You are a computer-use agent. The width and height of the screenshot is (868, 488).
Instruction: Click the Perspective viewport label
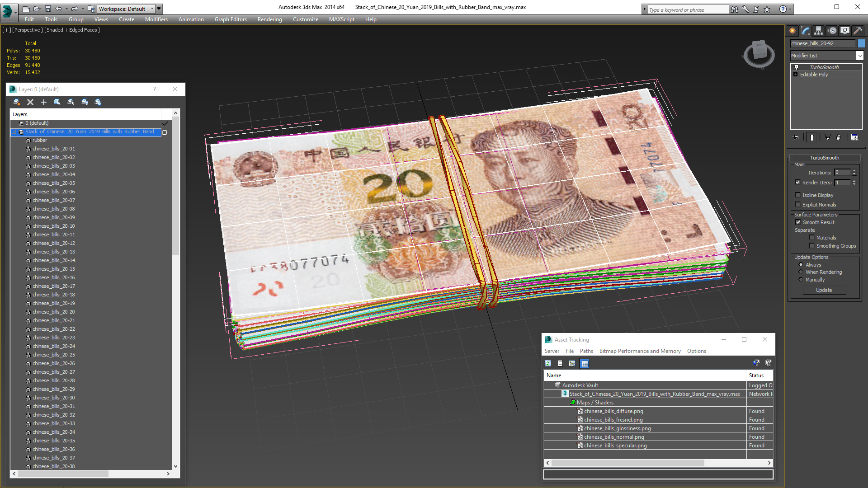tap(27, 30)
